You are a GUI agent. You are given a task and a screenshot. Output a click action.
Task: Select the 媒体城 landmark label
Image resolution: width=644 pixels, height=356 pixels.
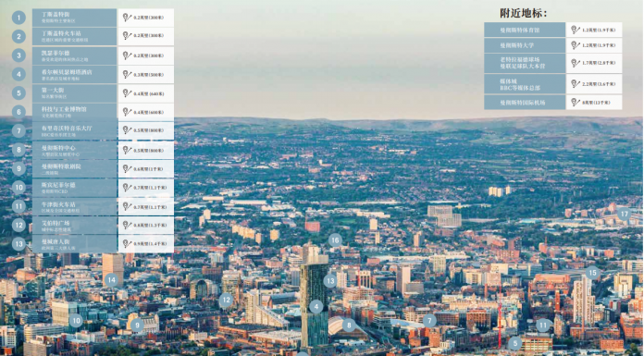coord(508,81)
